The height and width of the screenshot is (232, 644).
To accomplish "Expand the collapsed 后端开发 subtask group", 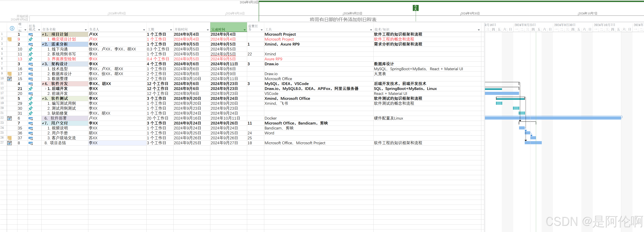I will point(45,88).
